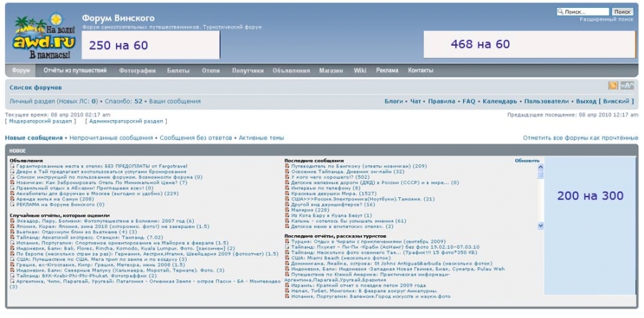This screenshot has width=644, height=318.
Task: Click topic icon beside Fargotravel hotel announcement
Action: [12, 167]
